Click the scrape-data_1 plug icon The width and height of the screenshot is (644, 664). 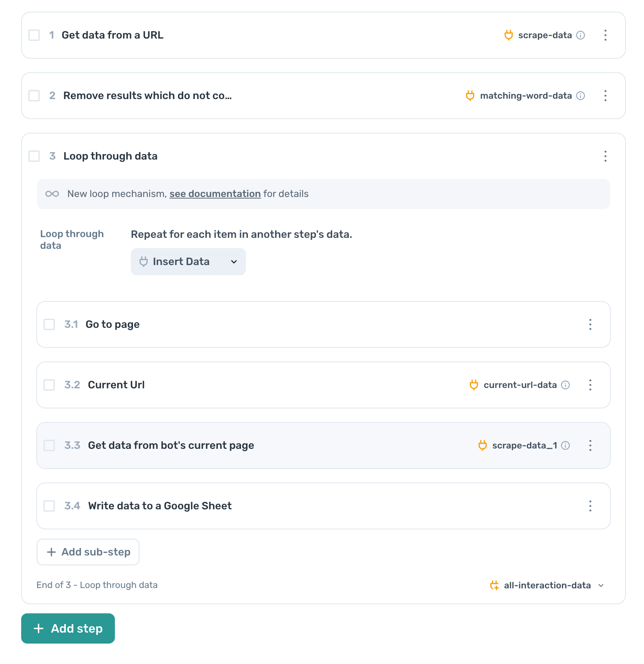point(482,445)
